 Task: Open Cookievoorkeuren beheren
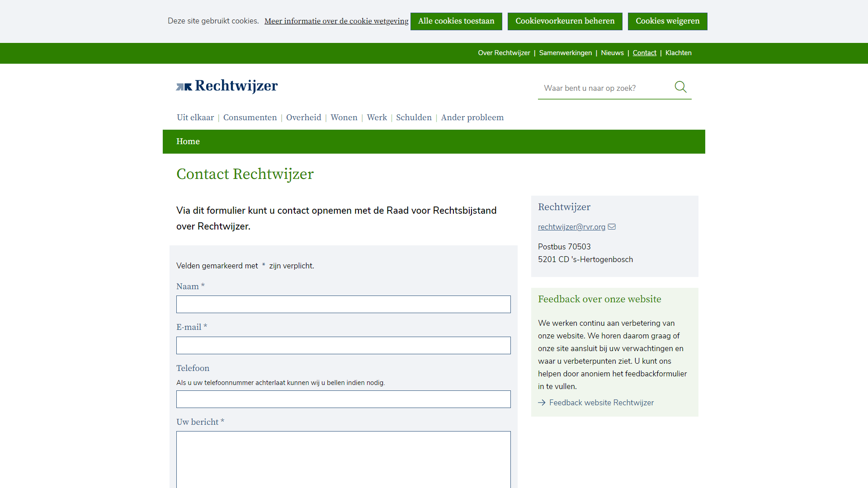click(x=565, y=21)
